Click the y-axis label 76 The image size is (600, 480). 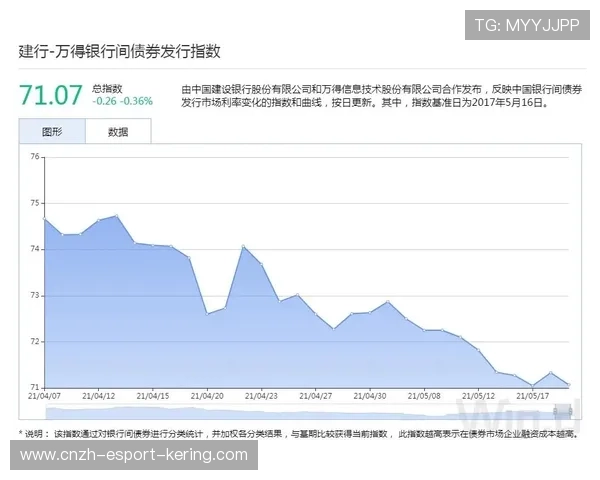coord(35,157)
